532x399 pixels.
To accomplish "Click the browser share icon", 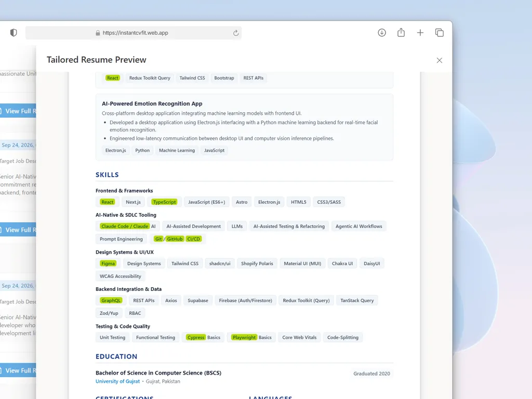I will pos(401,33).
